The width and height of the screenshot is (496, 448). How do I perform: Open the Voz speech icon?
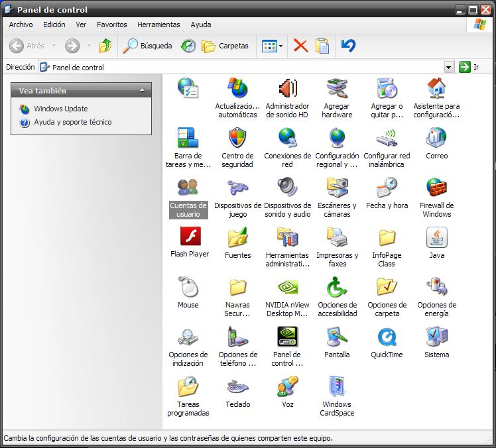point(287,386)
